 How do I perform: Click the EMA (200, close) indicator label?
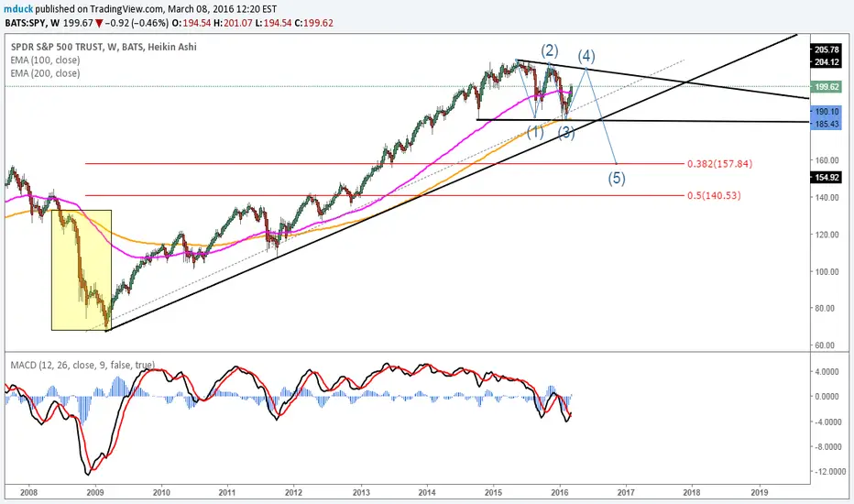coord(45,73)
